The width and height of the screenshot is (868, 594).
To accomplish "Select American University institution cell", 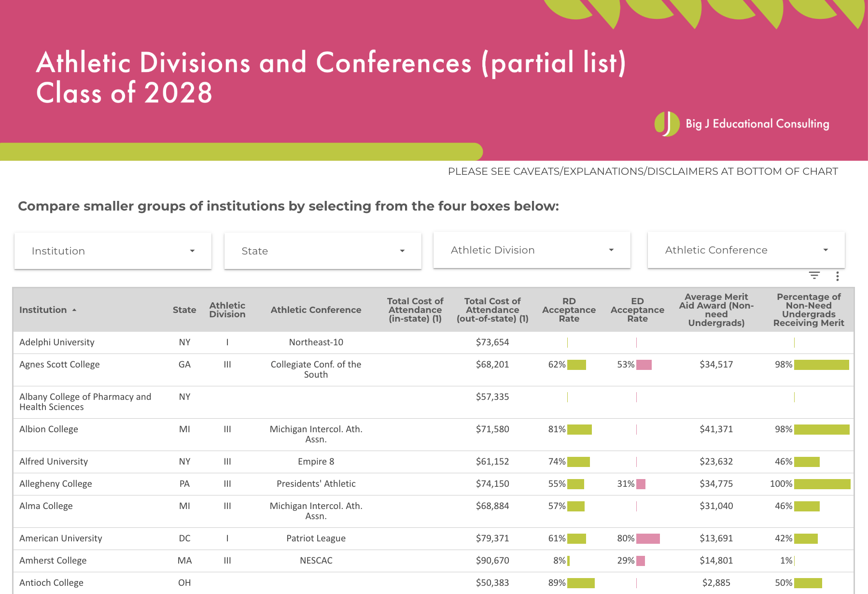I will [61, 538].
